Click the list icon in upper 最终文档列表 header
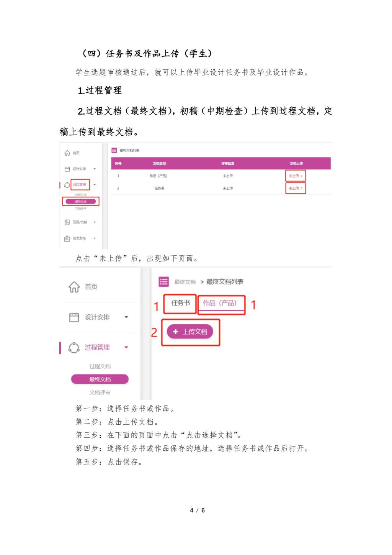Screen dimensions: 392x555 pos(114,150)
